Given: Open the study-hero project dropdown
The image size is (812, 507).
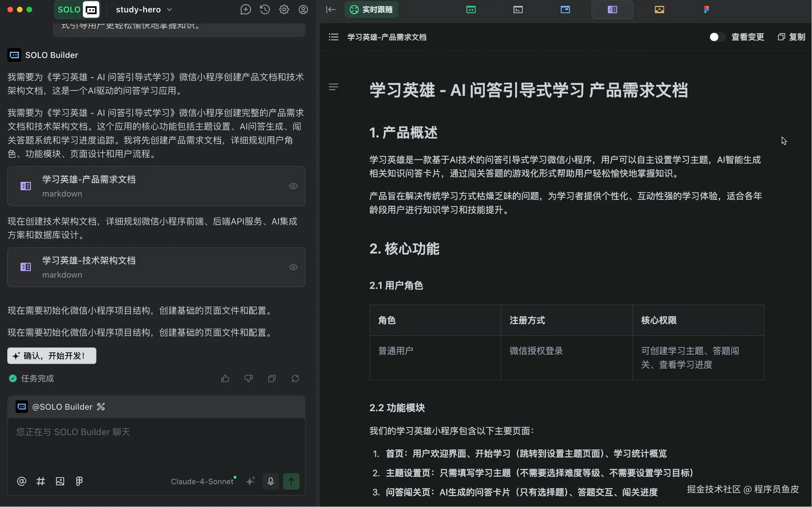Looking at the screenshot, I should pos(144,10).
